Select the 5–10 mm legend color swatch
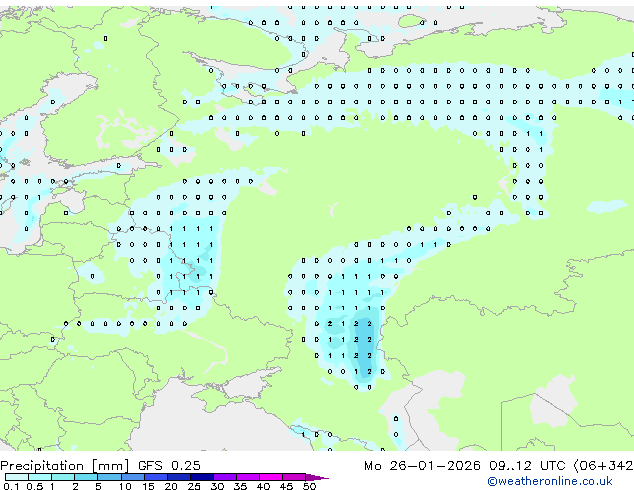 (x=109, y=477)
